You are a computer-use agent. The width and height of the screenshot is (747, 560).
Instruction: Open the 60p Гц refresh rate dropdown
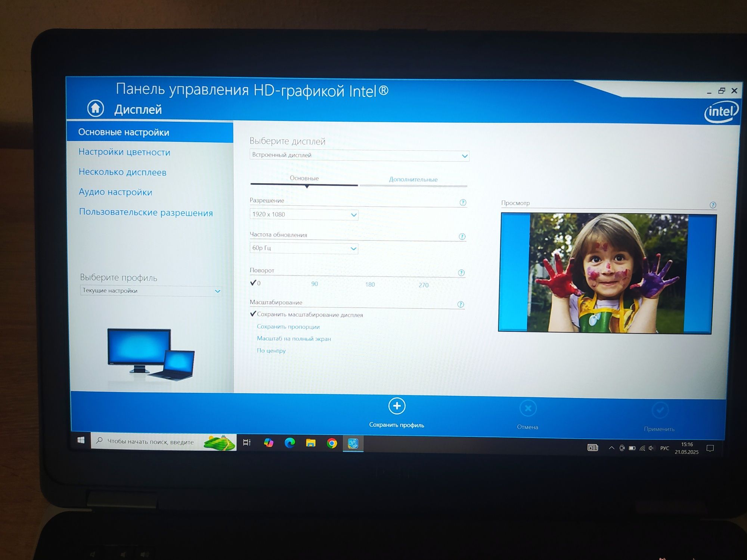coord(304,248)
